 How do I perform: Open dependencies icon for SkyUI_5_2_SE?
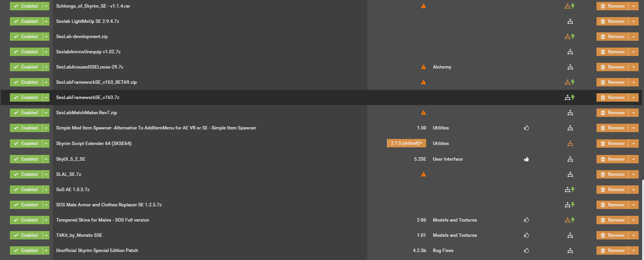[x=570, y=159]
